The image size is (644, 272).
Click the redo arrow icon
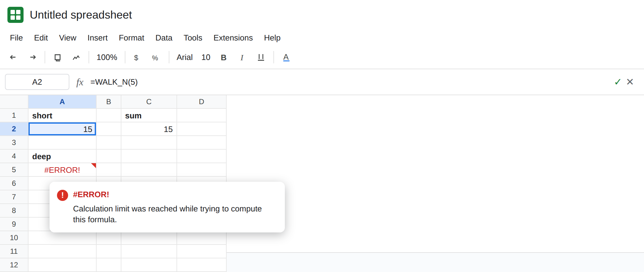[33, 57]
